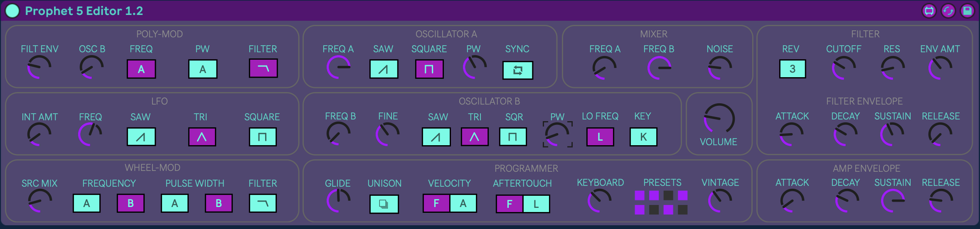Click the Amp Envelope SUSTAIN knob
Screen dimensions: 980x229
point(893,201)
